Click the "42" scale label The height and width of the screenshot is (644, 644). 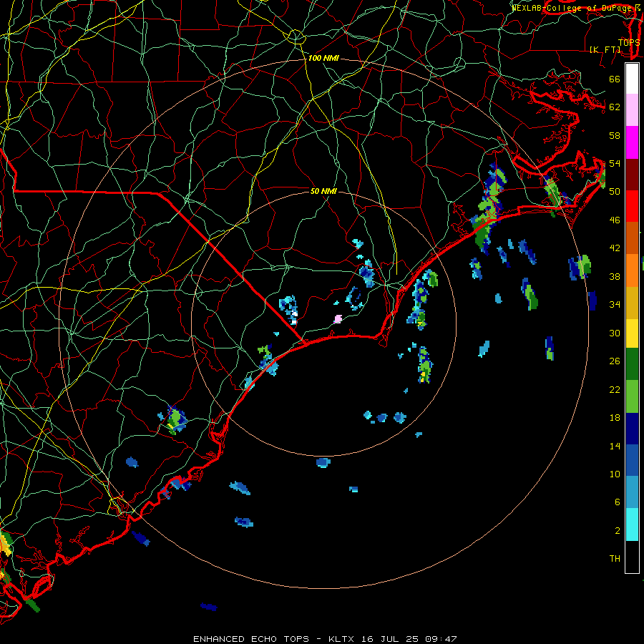pyautogui.click(x=615, y=248)
